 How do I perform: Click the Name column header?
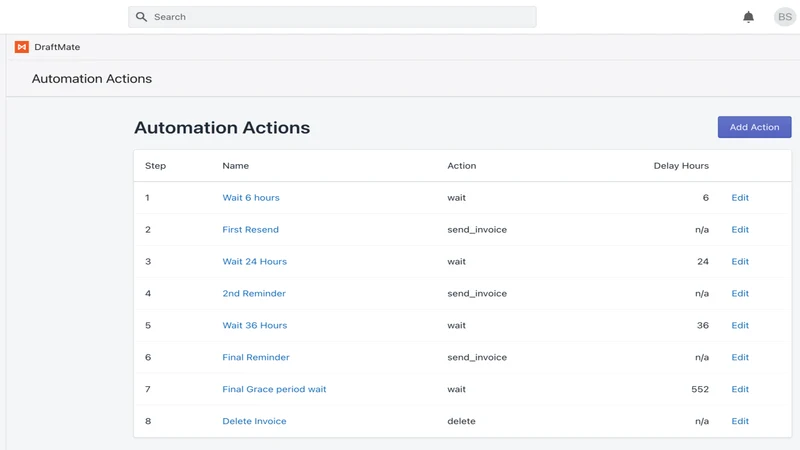coord(236,166)
